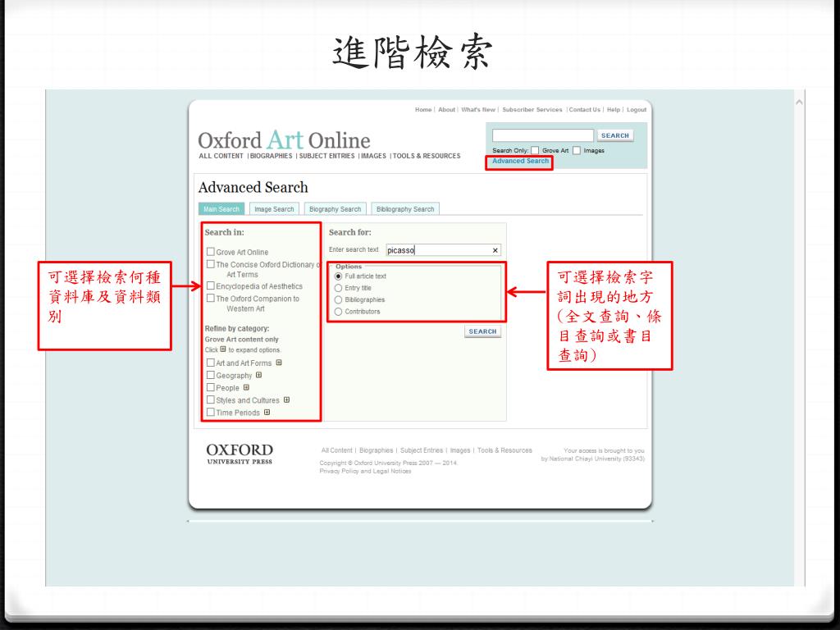
Task: Click the top quick SEARCH button
Action: [615, 135]
